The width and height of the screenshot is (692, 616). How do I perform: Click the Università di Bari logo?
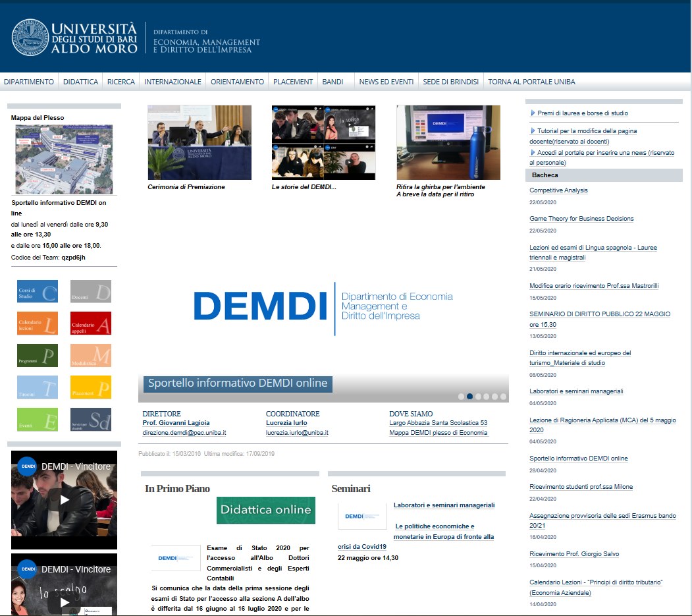point(75,37)
